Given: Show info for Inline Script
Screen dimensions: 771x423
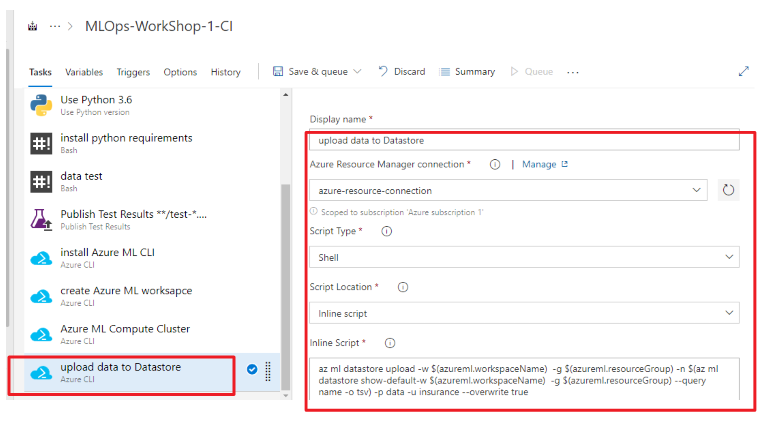Looking at the screenshot, I should coord(389,343).
